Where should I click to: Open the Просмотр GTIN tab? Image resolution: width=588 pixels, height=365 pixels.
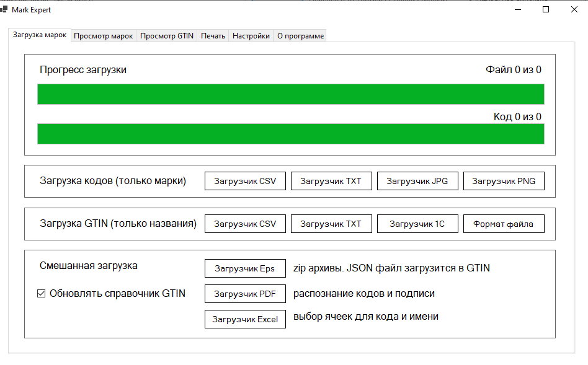tap(167, 36)
